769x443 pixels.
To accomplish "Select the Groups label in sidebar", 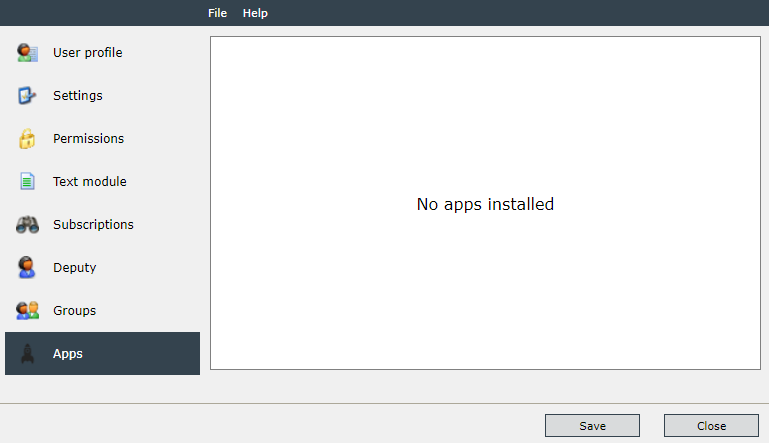I will click(75, 311).
